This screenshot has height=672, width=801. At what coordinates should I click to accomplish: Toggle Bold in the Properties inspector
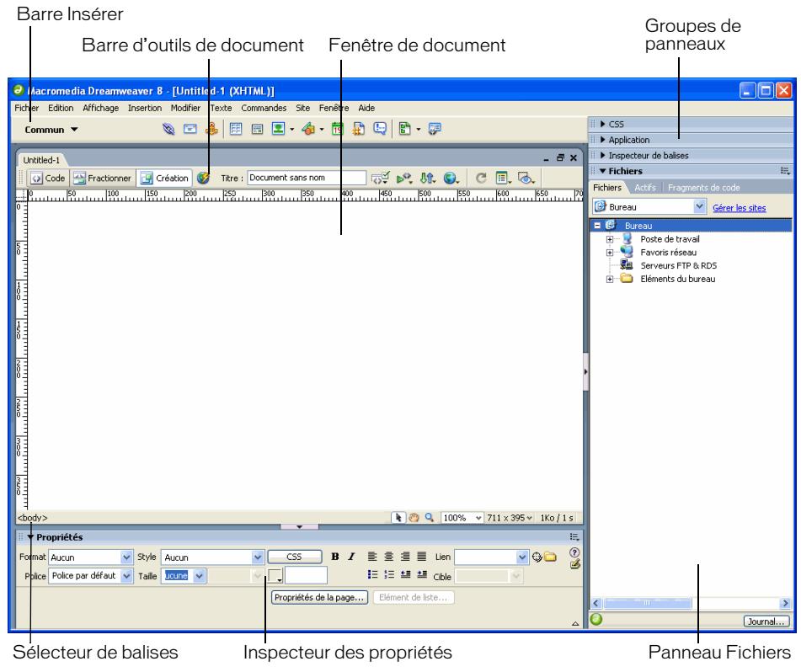click(335, 557)
